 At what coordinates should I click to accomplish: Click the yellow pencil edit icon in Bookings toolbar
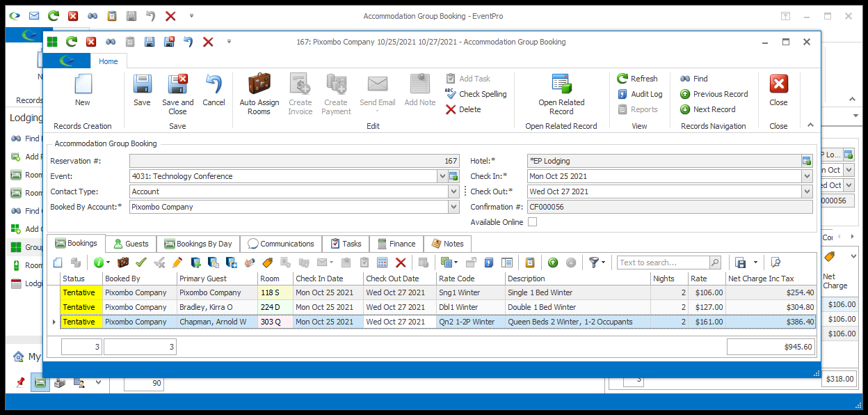[x=177, y=263]
